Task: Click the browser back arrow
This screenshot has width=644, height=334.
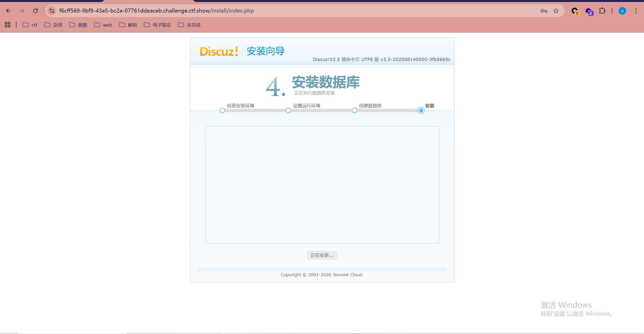Action: 8,11
